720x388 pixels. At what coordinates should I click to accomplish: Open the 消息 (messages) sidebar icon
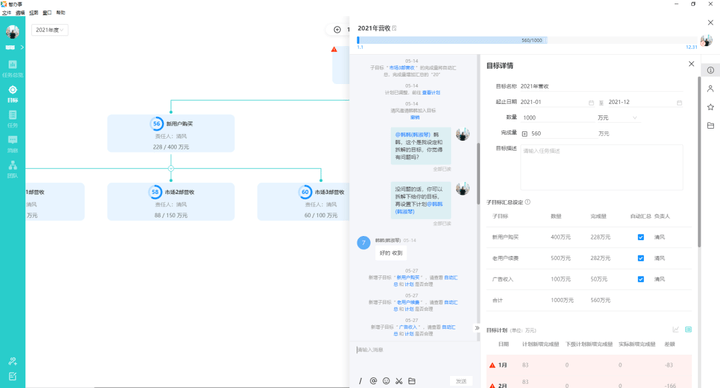(x=12, y=143)
